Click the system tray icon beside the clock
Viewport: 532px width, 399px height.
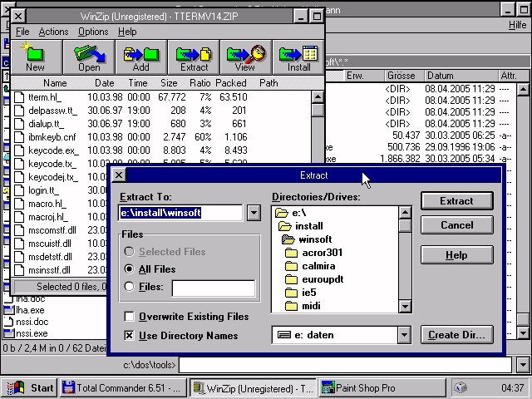coord(461,387)
